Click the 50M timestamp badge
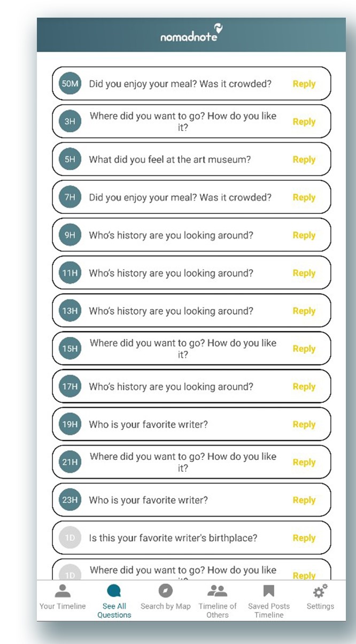The height and width of the screenshot is (644, 356). [x=69, y=84]
